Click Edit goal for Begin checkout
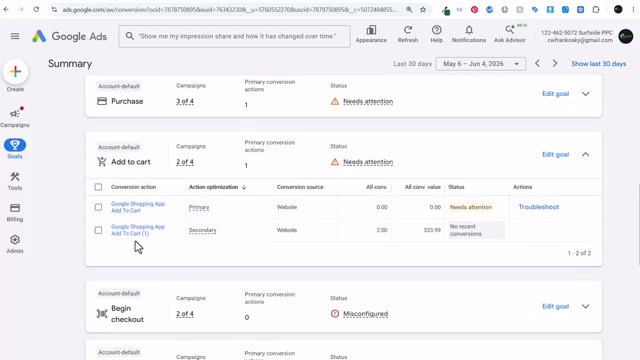Screen dimensions: 640x360 pyautogui.click(x=555, y=307)
